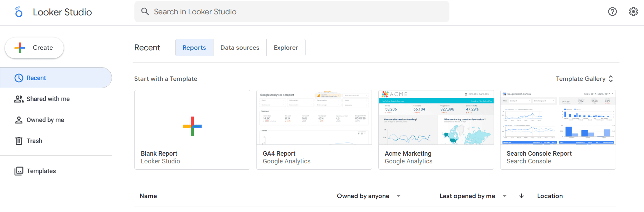The image size is (644, 212).
Task: Click the Looker Studio logo icon
Action: (19, 12)
